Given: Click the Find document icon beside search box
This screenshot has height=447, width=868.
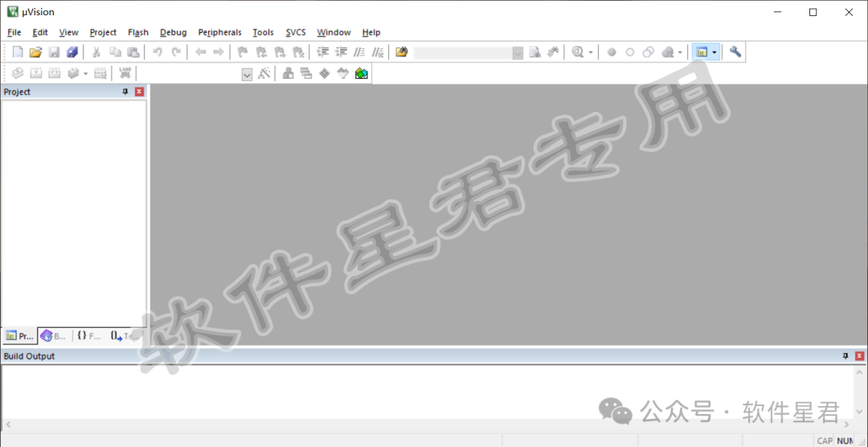Looking at the screenshot, I should tap(534, 52).
